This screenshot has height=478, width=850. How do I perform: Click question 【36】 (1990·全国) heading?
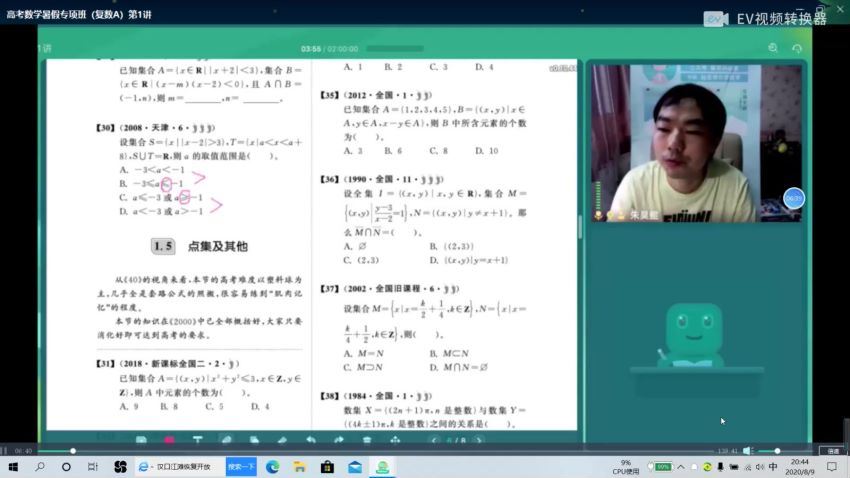coord(382,179)
